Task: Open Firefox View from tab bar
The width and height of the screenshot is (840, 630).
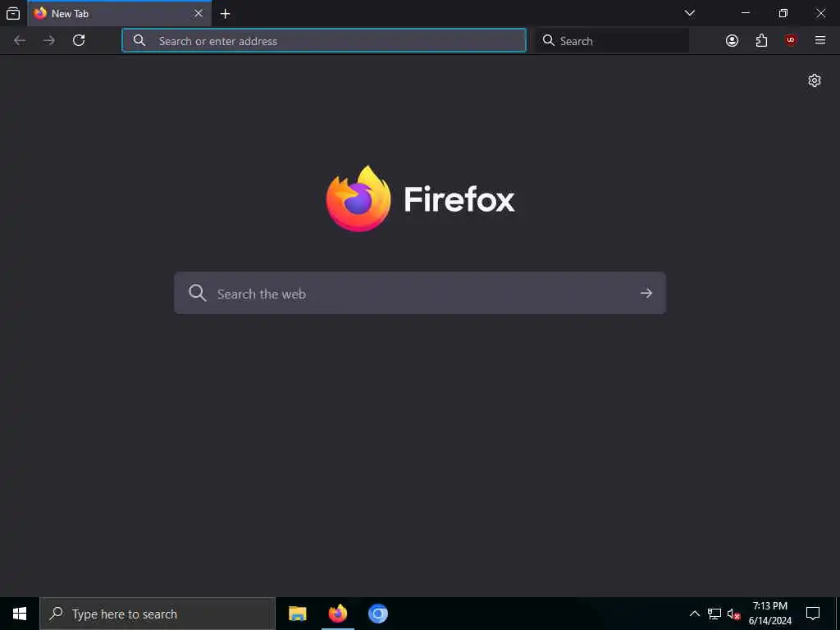Action: coord(13,13)
